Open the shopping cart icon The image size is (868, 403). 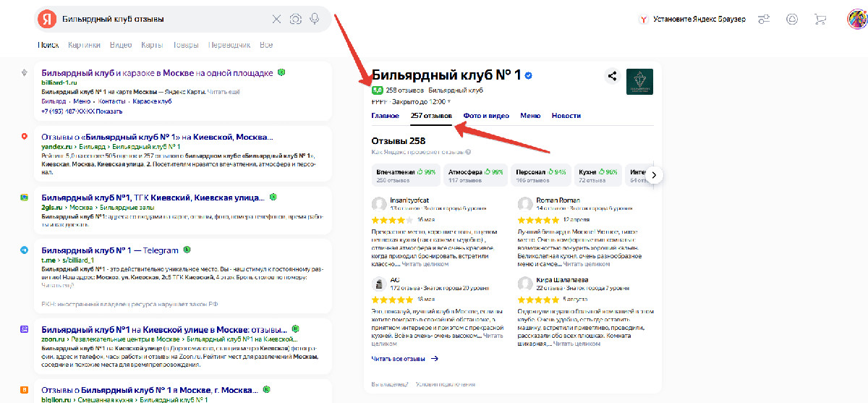click(x=820, y=20)
